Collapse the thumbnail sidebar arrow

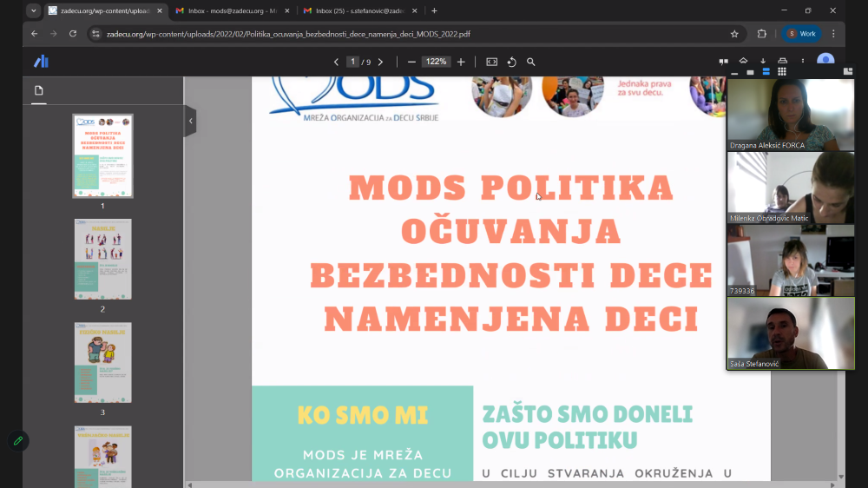click(x=190, y=121)
